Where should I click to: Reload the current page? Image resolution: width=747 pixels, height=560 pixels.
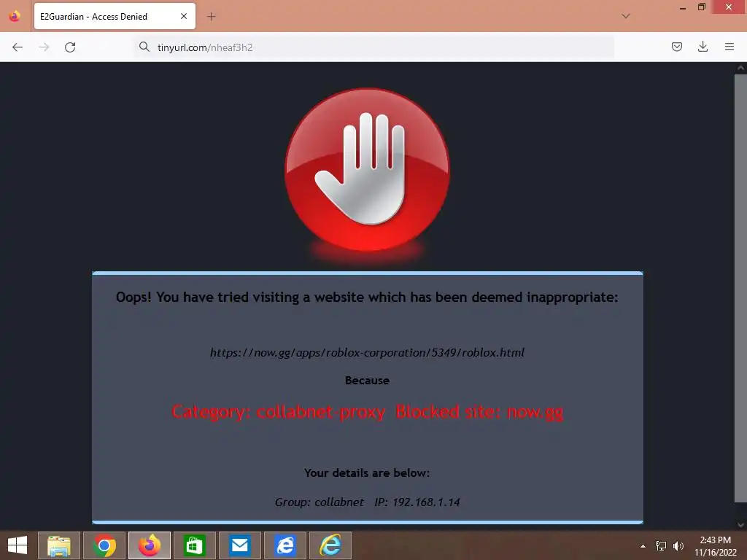tap(70, 47)
